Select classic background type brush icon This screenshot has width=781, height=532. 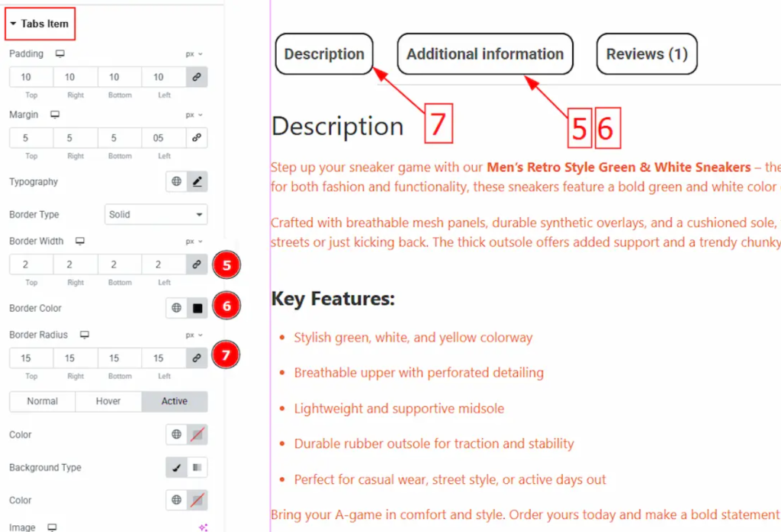pyautogui.click(x=176, y=467)
